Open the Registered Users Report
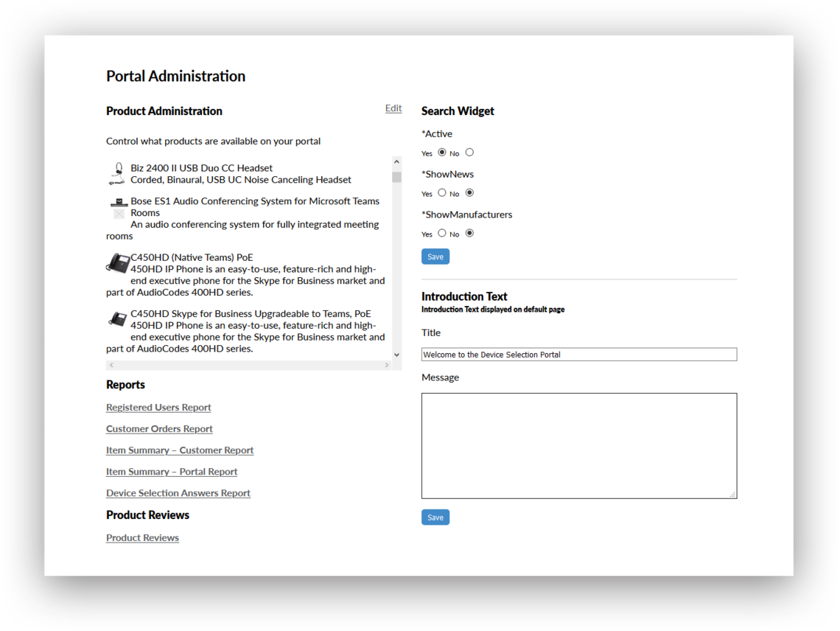The height and width of the screenshot is (631, 840). (x=158, y=408)
